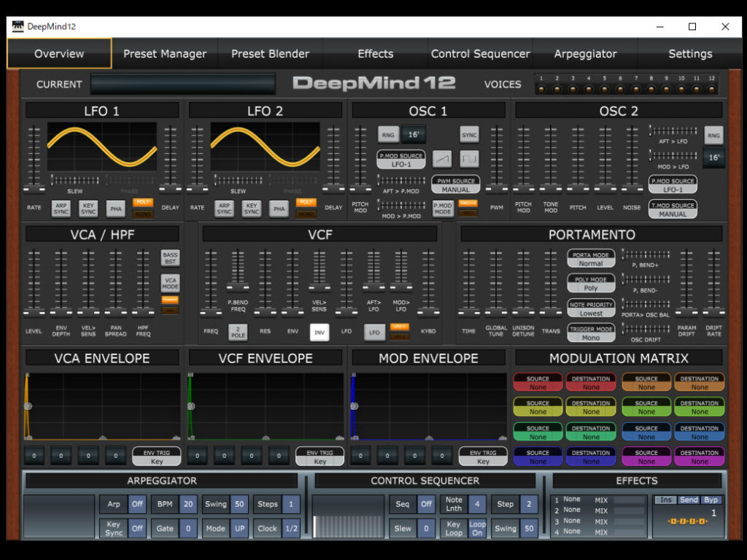Viewport: 747px width, 560px height.
Task: Click the arpeggiator BPM value 20
Action: [x=188, y=505]
